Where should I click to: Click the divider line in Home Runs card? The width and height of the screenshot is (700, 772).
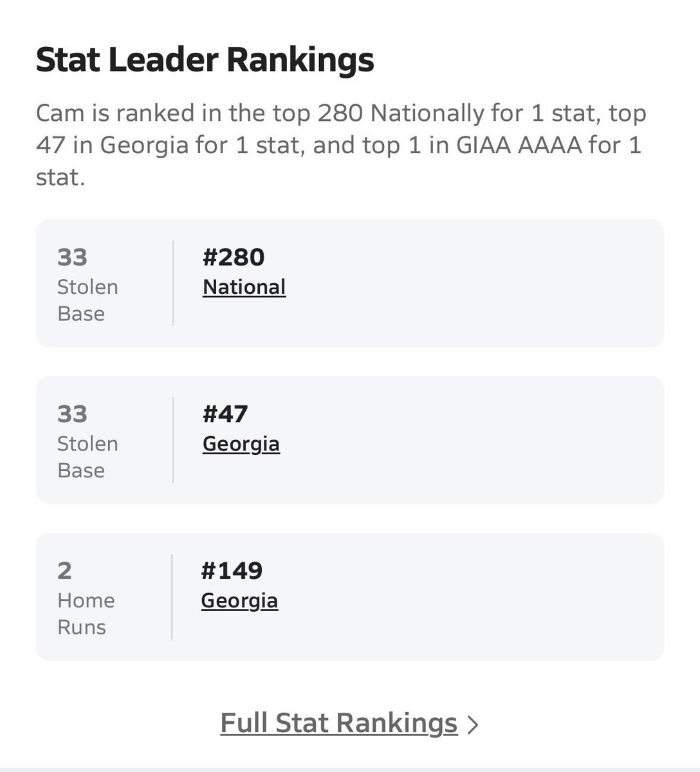pyautogui.click(x=172, y=596)
